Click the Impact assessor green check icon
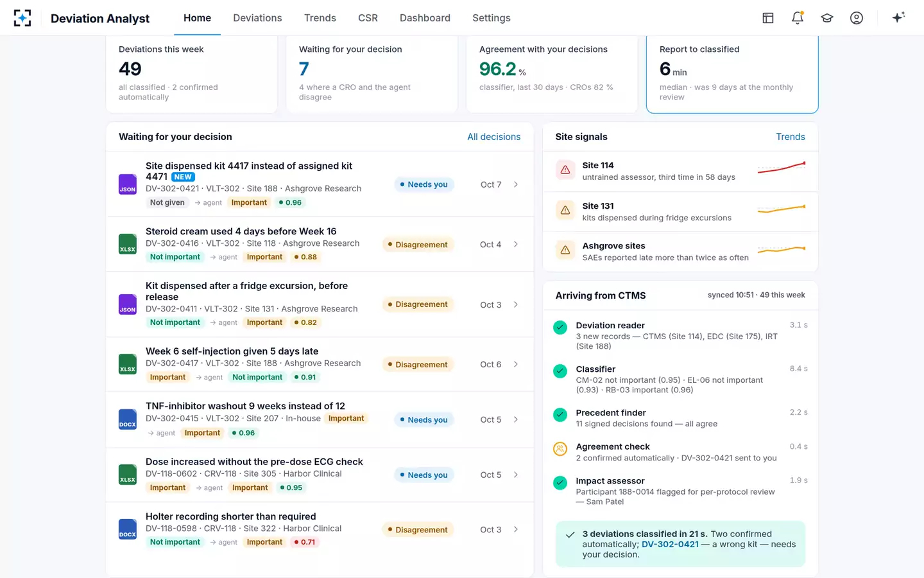Image resolution: width=924 pixels, height=578 pixels. 560,482
